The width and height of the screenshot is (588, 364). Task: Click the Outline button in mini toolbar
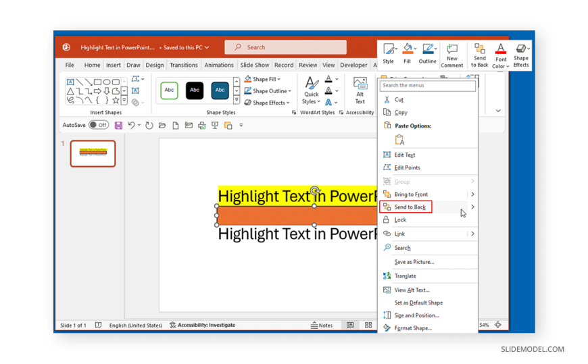[428, 53]
